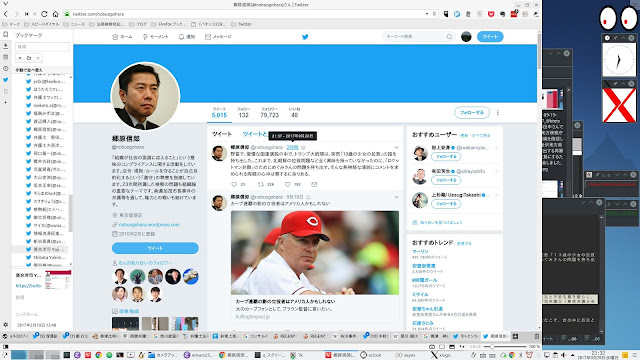
Task: Click the magnifier icon in Twitter search
Action: click(x=449, y=37)
